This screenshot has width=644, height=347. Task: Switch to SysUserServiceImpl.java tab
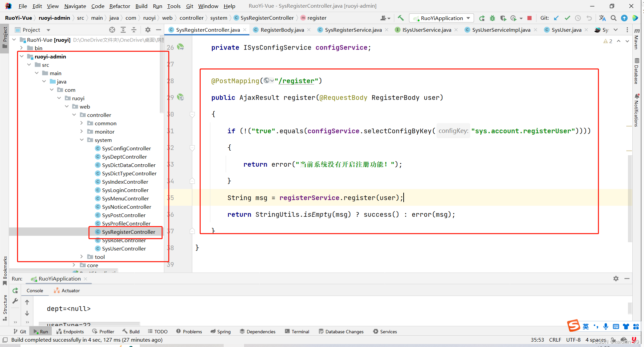(501, 30)
